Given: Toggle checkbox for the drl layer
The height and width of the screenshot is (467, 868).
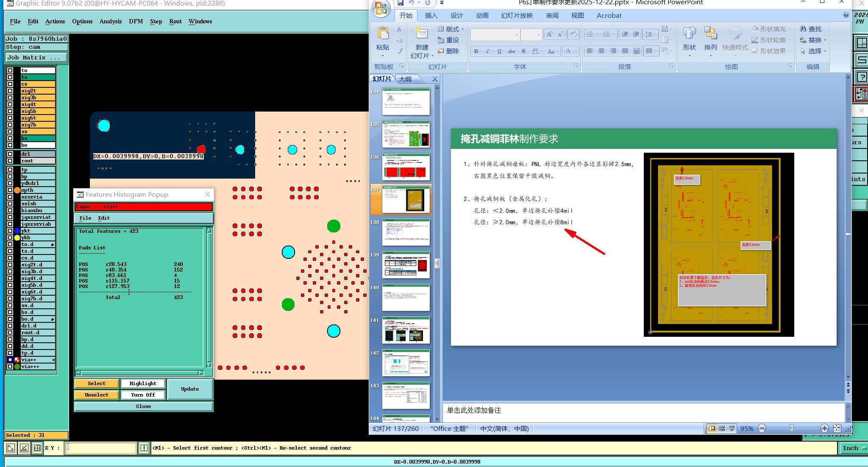Looking at the screenshot, I should pyautogui.click(x=10, y=154).
